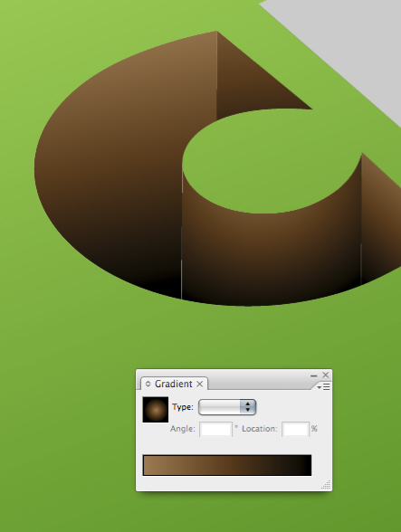Cycle panel view with Gradient tab arrows
The width and height of the screenshot is (401, 532).
[148, 384]
